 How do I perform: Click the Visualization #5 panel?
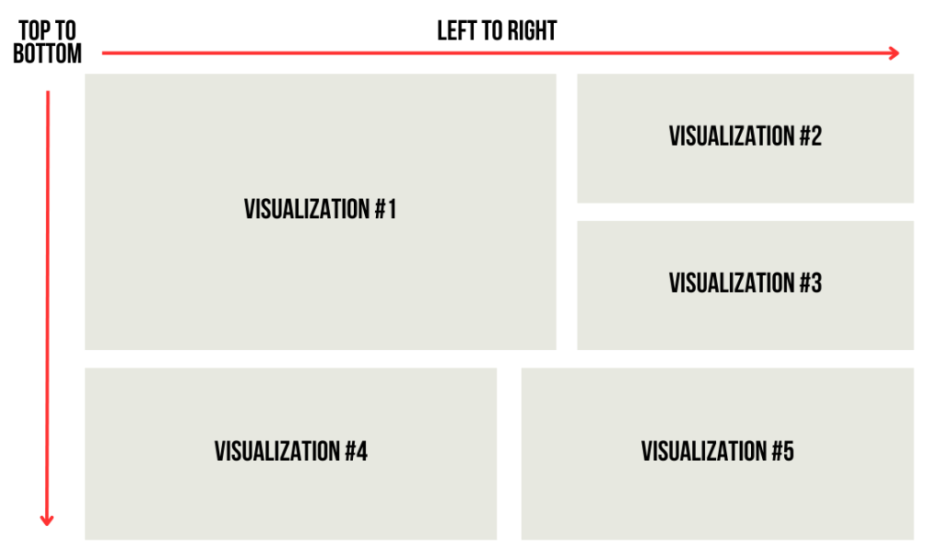pyautogui.click(x=717, y=454)
